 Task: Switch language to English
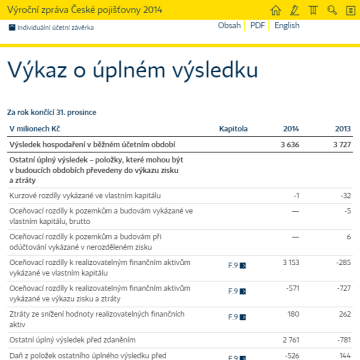pyautogui.click(x=287, y=25)
